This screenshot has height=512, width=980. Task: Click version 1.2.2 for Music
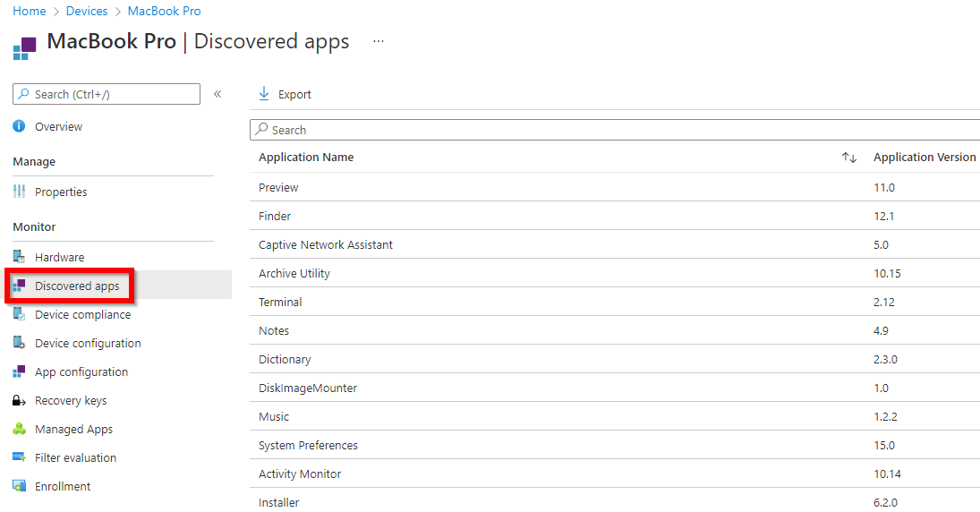pos(885,416)
